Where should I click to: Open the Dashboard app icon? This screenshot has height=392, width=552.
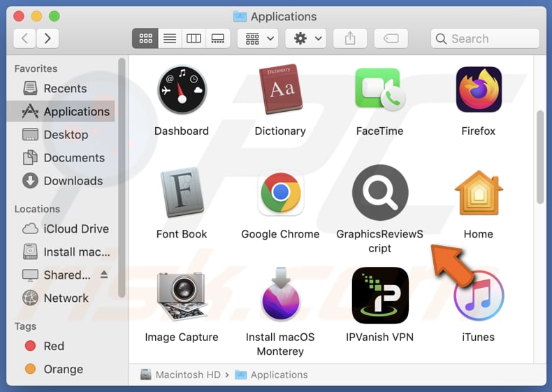point(182,90)
